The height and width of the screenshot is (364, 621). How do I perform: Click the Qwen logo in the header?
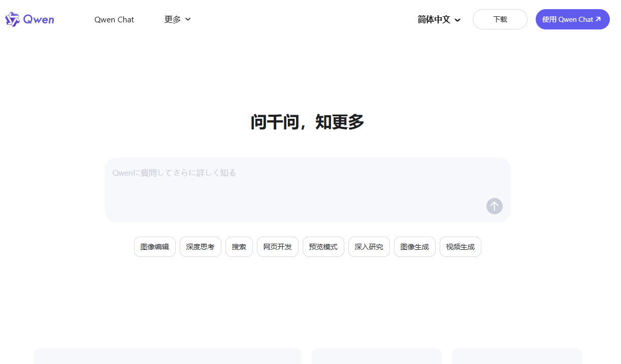pyautogui.click(x=29, y=19)
